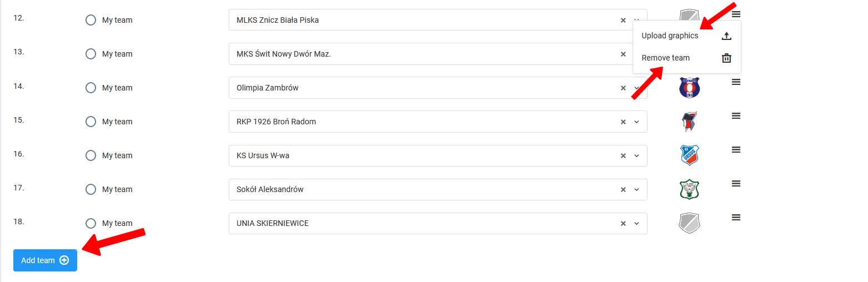Choose Remove team from the context menu
The image size is (868, 282).
coord(665,58)
